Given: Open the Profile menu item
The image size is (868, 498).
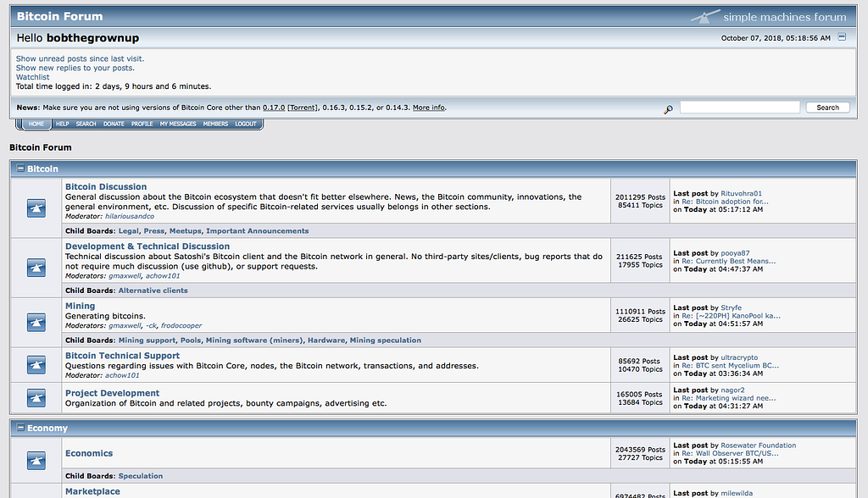Looking at the screenshot, I should click(x=142, y=124).
